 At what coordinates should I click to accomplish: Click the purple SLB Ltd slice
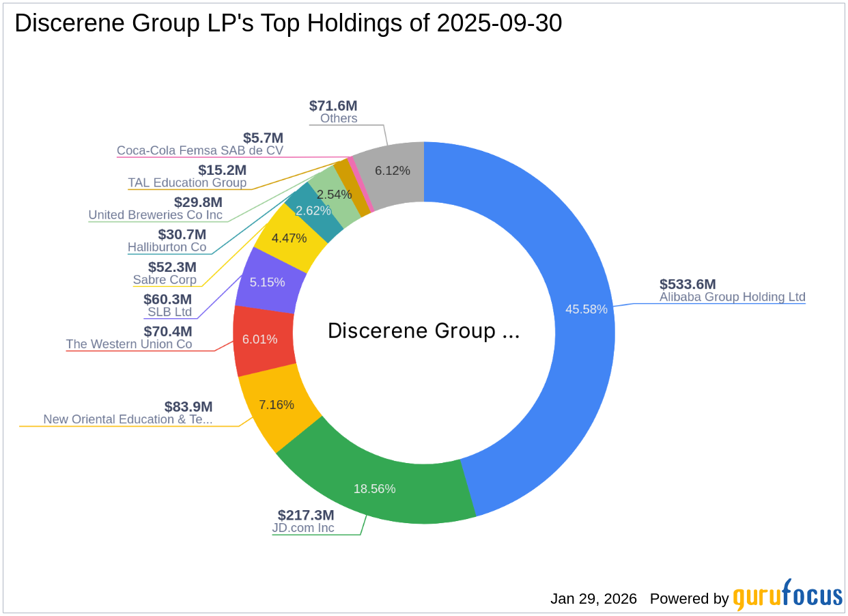click(268, 281)
